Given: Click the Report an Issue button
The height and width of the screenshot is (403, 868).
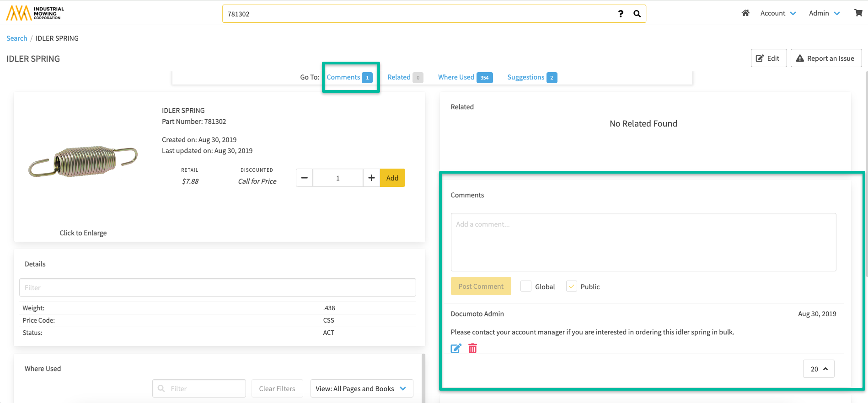Looking at the screenshot, I should point(825,58).
